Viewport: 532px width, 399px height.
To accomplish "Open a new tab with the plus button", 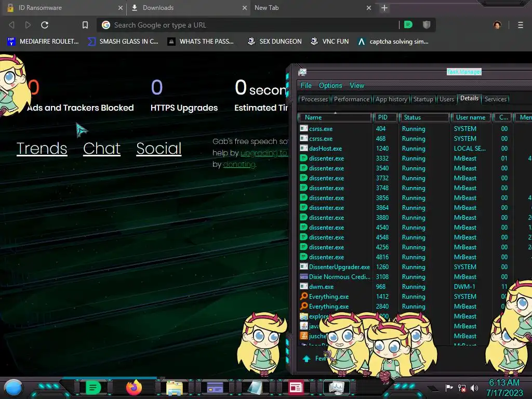I will click(384, 8).
